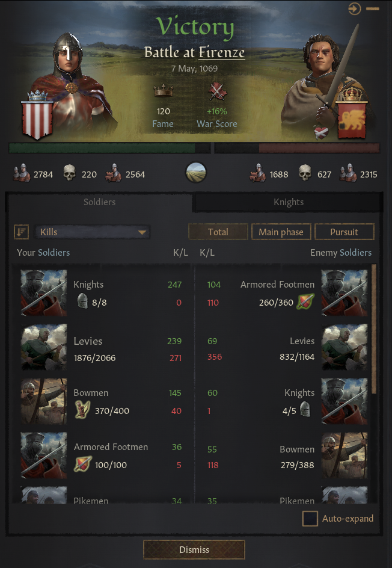Click the plains terrain icon in center

195,173
